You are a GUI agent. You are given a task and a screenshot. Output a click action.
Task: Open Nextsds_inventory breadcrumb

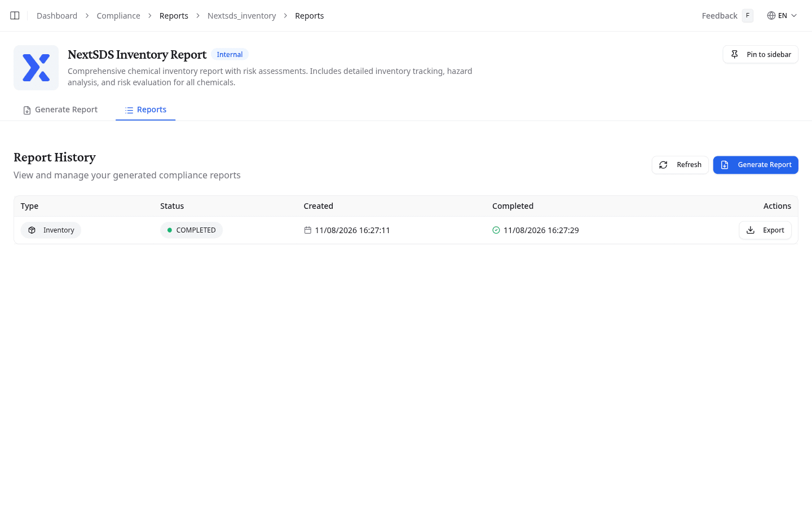tap(242, 16)
